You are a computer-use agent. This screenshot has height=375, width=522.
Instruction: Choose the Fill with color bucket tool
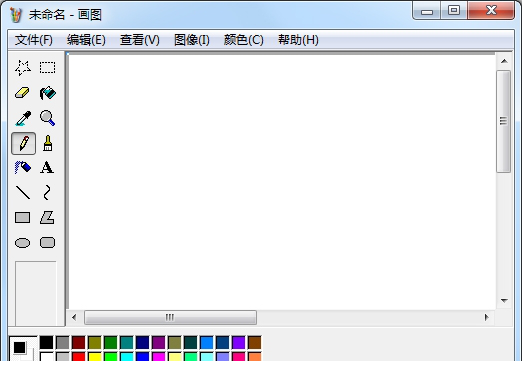(x=47, y=93)
